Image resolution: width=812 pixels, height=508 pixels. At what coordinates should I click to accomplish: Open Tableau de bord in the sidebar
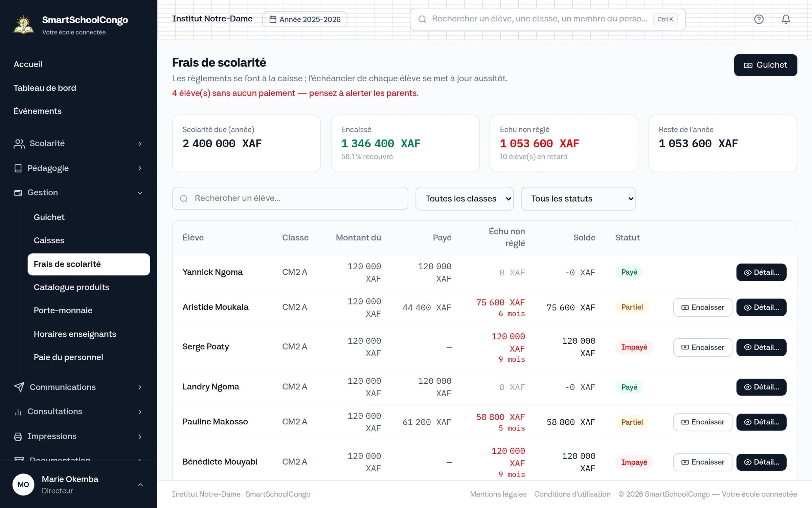tap(45, 88)
